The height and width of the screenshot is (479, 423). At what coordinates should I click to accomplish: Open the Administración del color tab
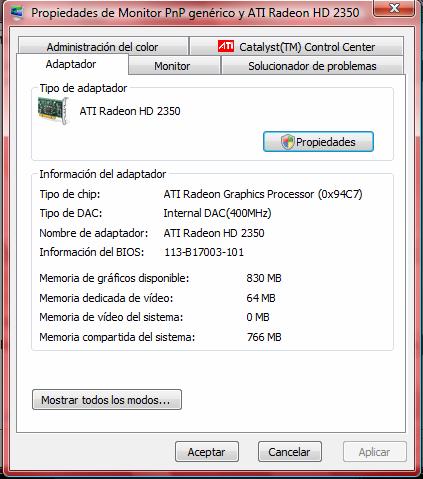pos(102,46)
